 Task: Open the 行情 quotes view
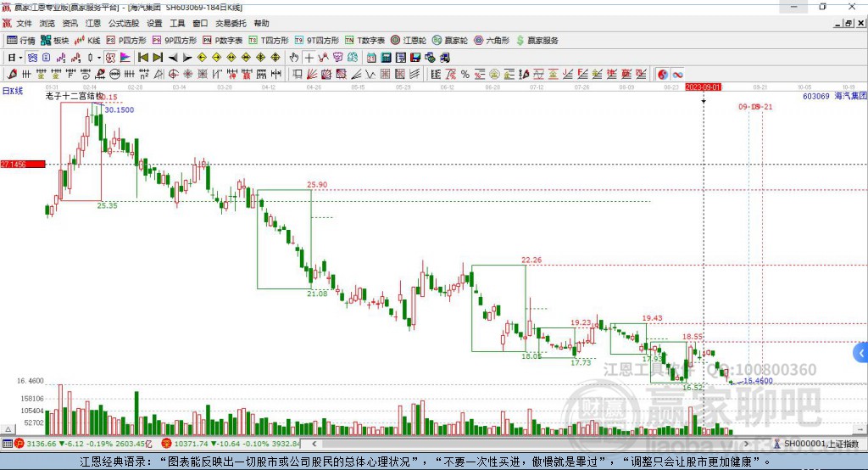(x=20, y=41)
